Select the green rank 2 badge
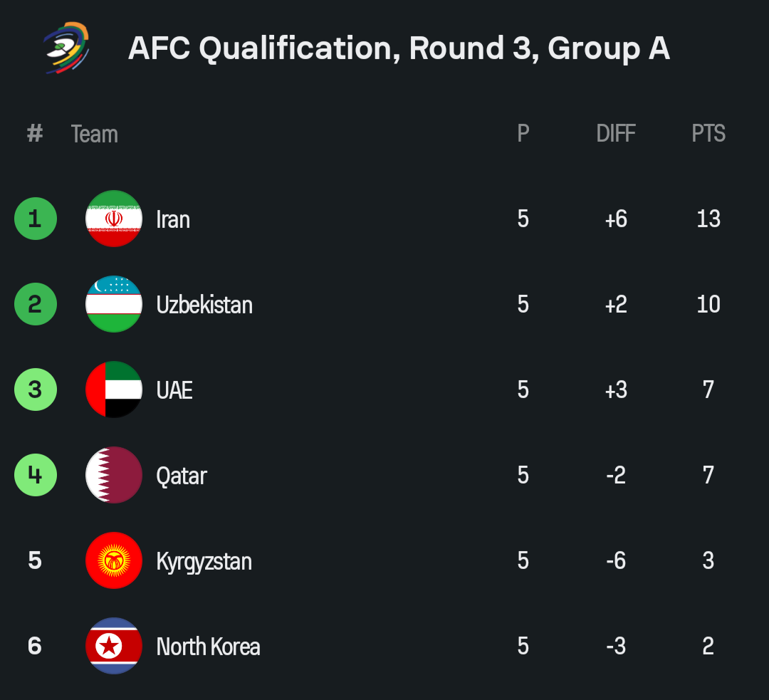Screen dimensions: 769x700 click(x=35, y=304)
